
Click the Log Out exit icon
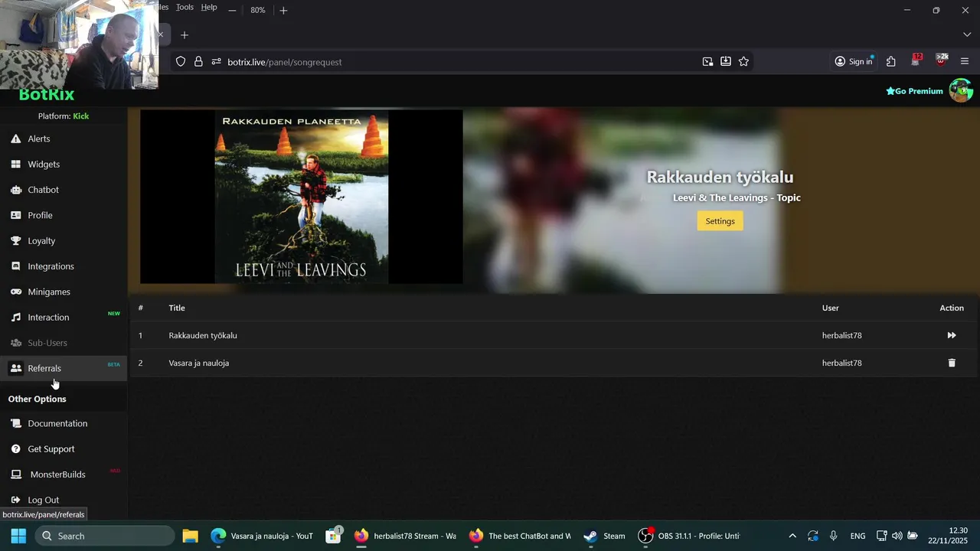click(15, 500)
